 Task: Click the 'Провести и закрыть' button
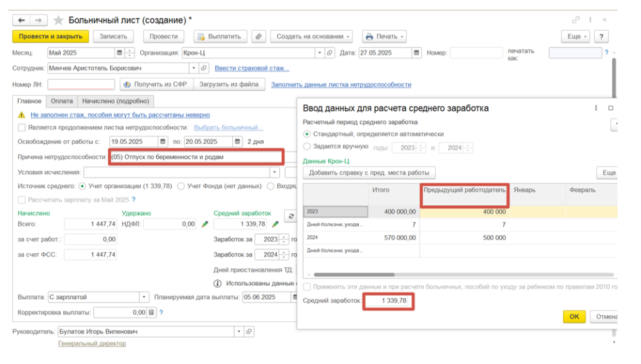[51, 36]
